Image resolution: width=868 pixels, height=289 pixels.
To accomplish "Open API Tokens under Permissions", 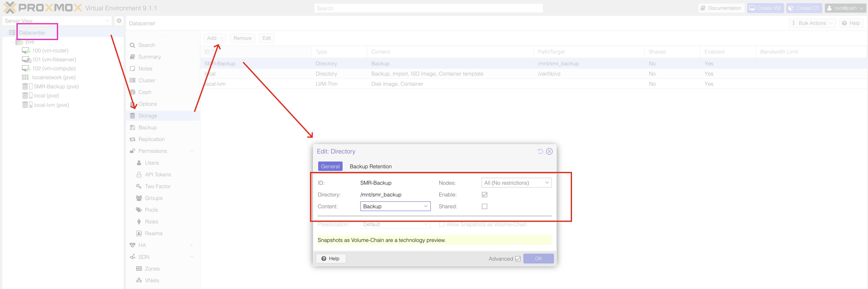I will 158,175.
